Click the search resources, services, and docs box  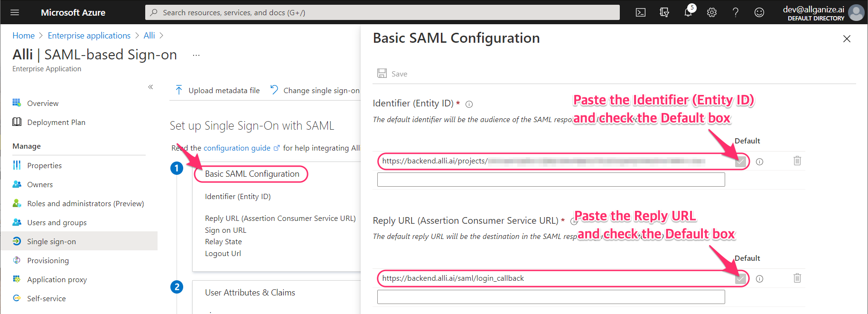pos(383,12)
